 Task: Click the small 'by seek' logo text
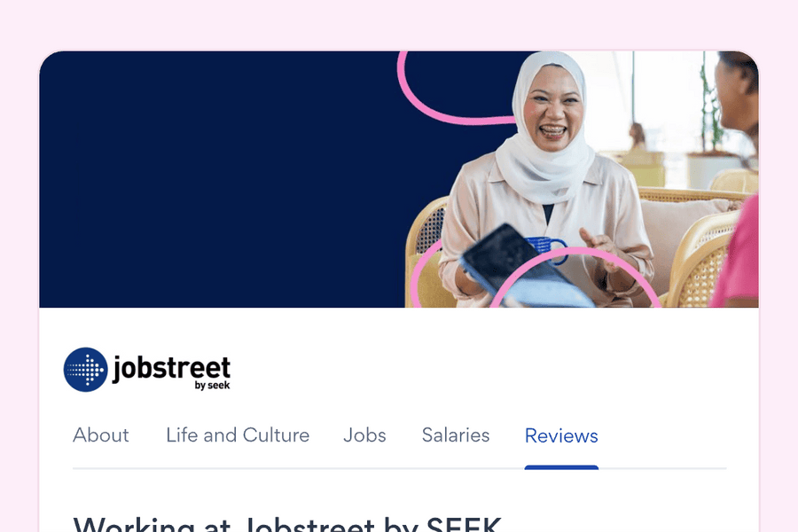click(x=212, y=386)
